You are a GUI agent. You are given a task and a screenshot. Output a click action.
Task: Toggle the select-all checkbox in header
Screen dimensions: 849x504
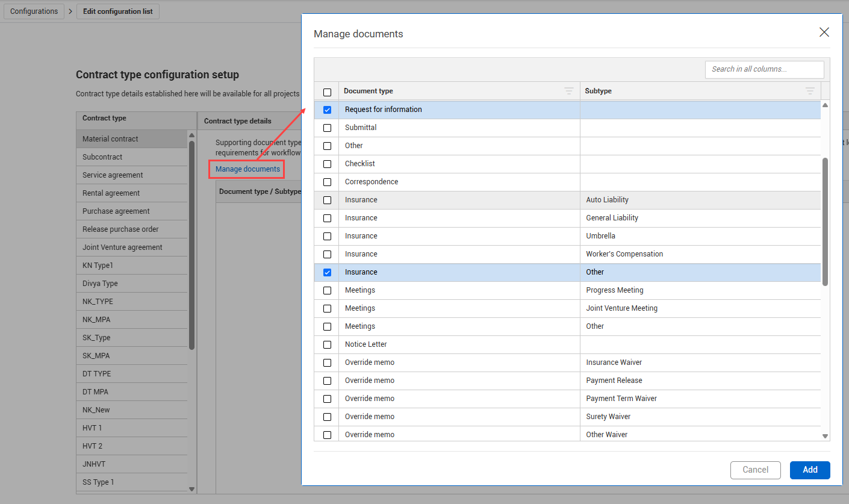click(327, 92)
